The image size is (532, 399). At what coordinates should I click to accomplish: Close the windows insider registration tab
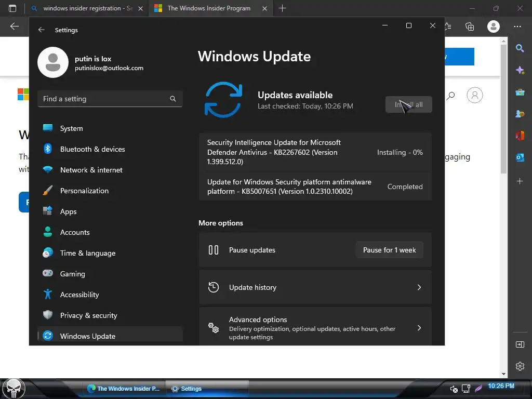click(x=140, y=8)
